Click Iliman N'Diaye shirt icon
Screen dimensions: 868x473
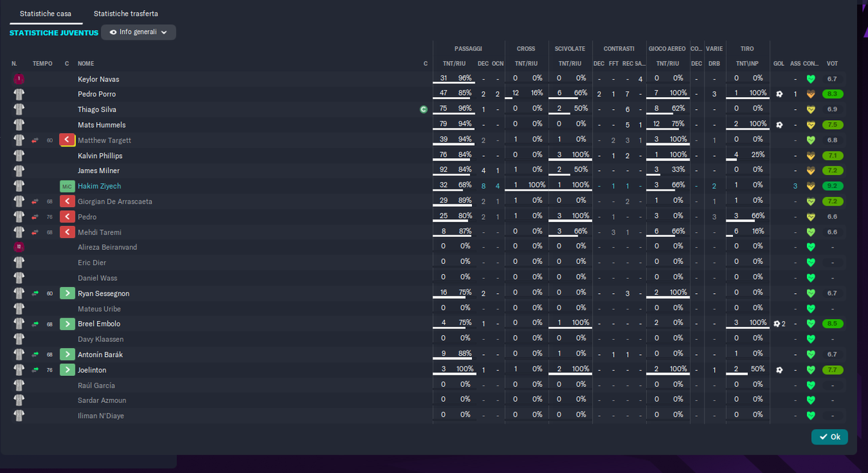pyautogui.click(x=19, y=415)
